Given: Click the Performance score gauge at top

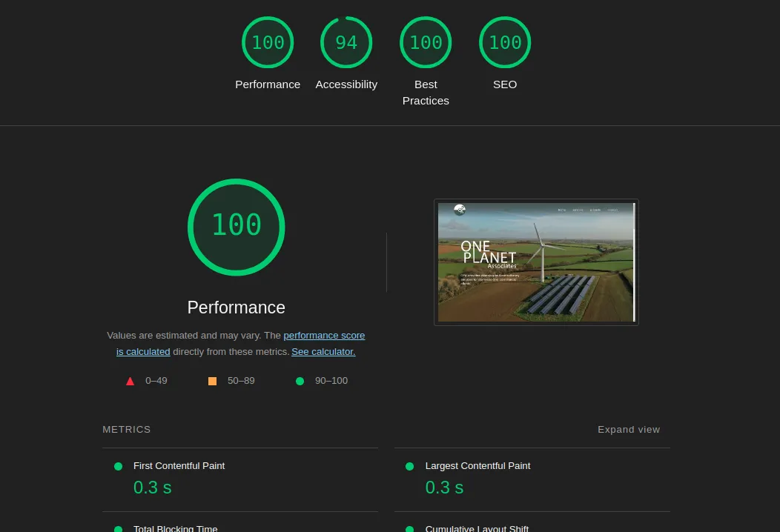Looking at the screenshot, I should [268, 43].
